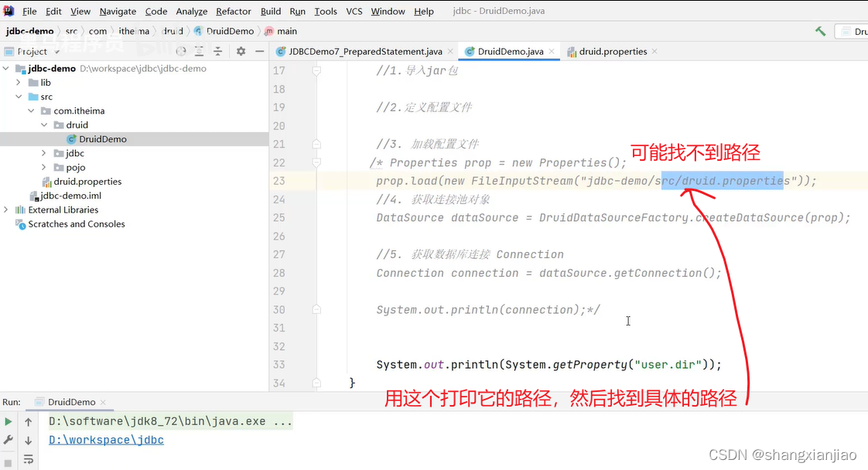868x470 pixels.
Task: Switch to druid.properties tab
Action: click(x=613, y=52)
